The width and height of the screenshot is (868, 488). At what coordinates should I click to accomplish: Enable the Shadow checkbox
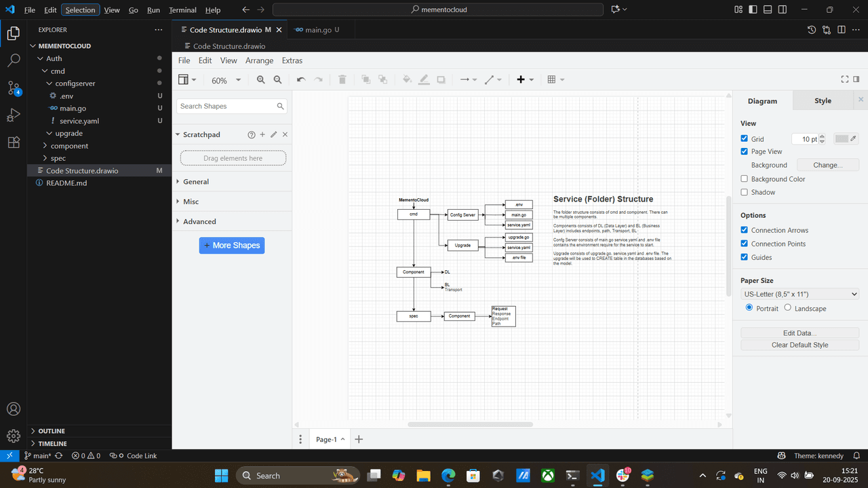(x=745, y=192)
